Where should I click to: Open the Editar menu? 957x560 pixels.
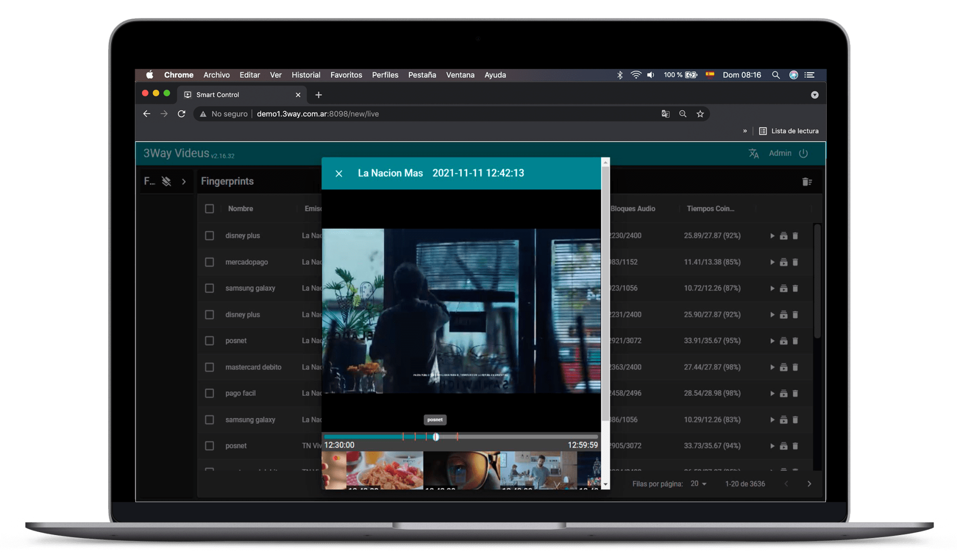[x=249, y=75]
